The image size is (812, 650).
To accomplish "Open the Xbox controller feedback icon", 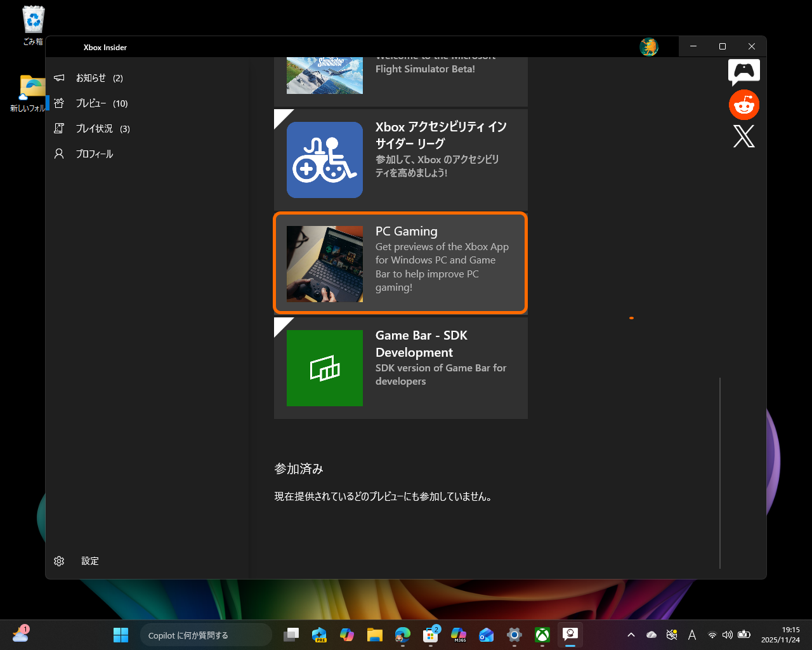I will 743,72.
